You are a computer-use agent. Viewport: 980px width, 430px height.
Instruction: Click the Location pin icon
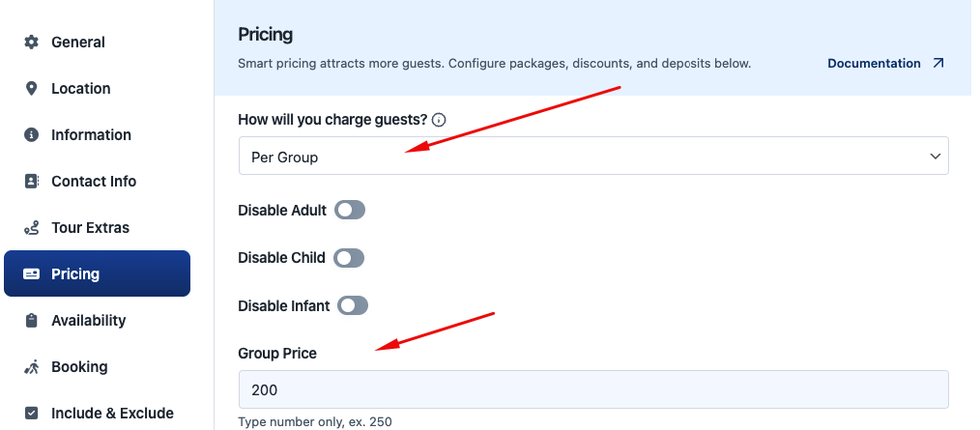tap(31, 89)
